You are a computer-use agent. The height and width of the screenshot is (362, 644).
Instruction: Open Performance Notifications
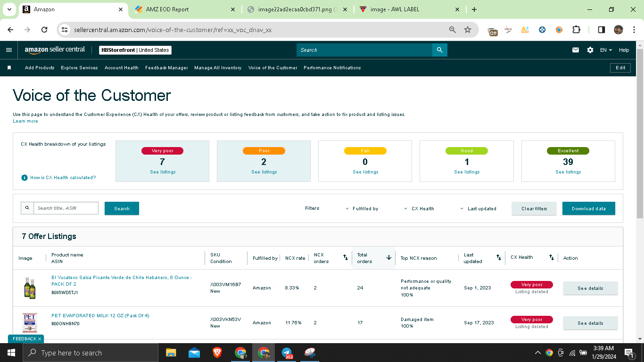coord(332,68)
